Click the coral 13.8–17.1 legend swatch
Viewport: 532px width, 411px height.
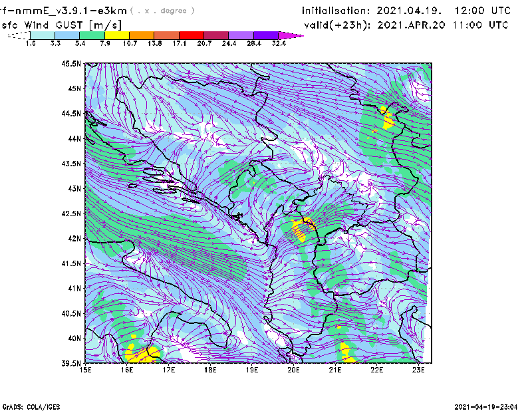(x=166, y=35)
